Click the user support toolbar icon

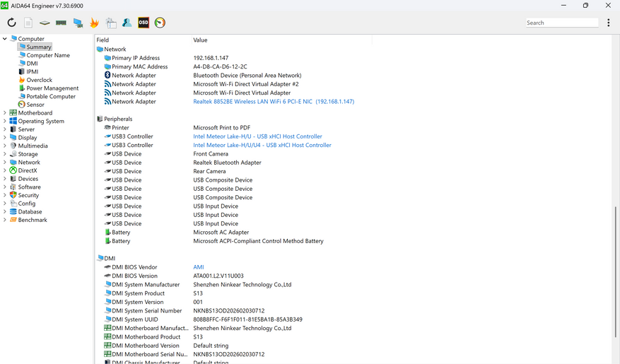[x=127, y=23]
